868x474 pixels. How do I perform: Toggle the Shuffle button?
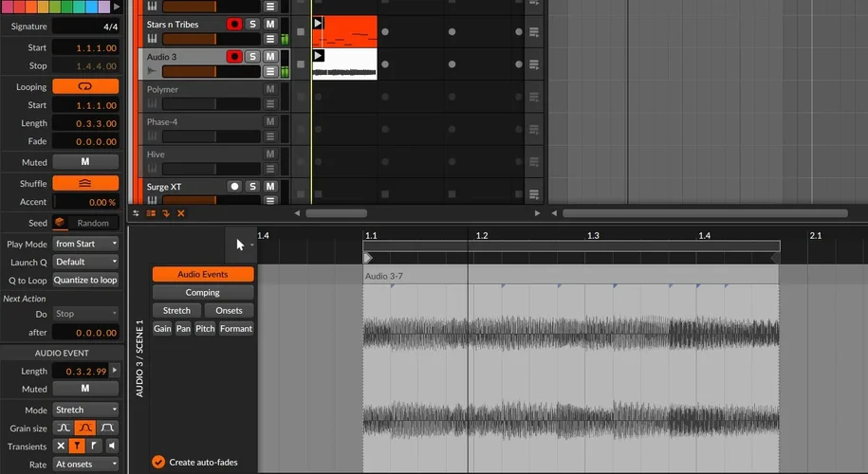[x=85, y=184]
